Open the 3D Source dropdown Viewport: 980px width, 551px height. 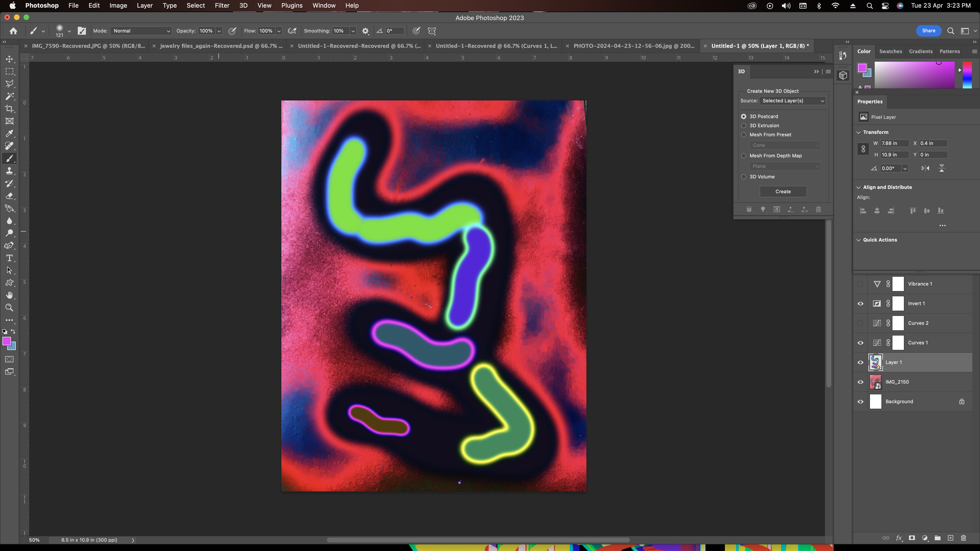(793, 101)
